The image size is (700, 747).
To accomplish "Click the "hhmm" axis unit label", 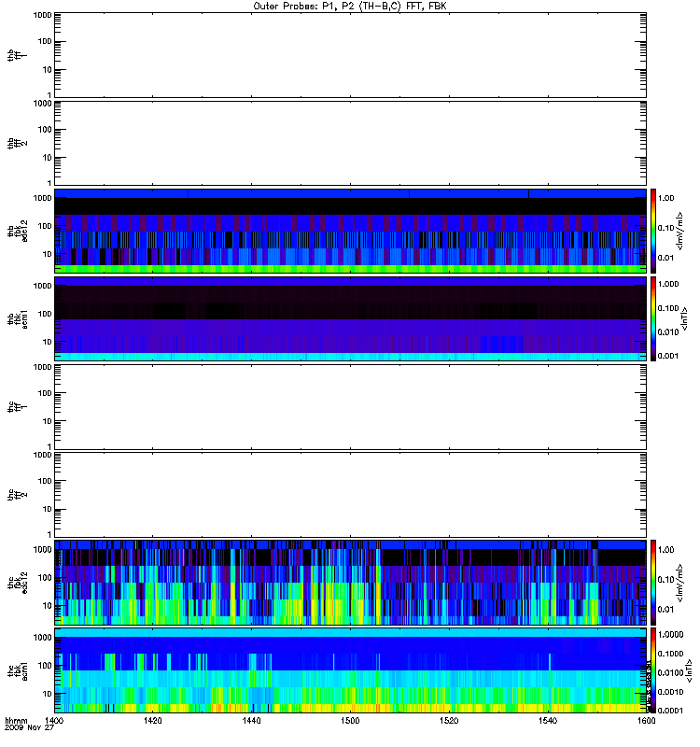I will pyautogui.click(x=16, y=721).
